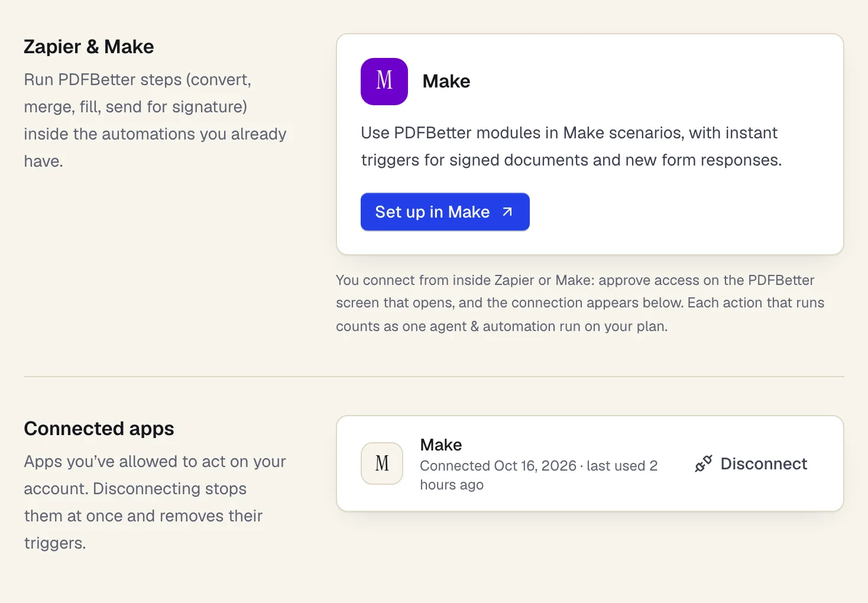Click the small Make icon in Connected apps
This screenshot has width=868, height=603.
(382, 463)
